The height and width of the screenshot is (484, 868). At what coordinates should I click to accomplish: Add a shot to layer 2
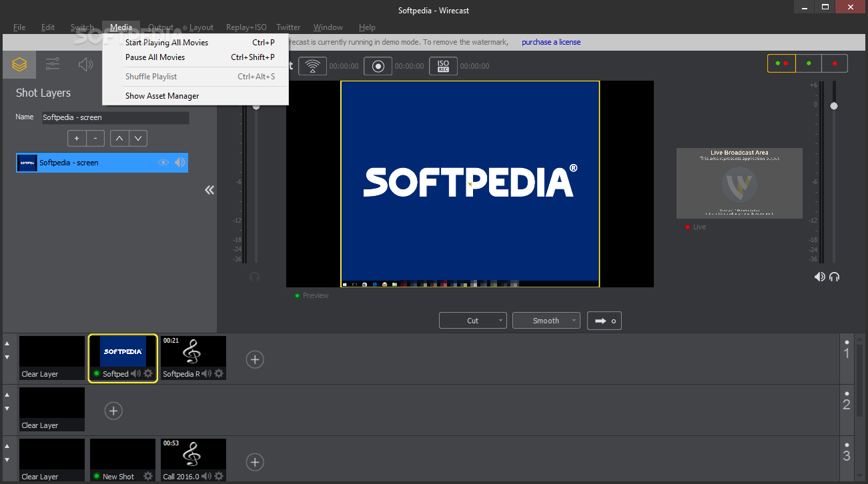point(113,411)
